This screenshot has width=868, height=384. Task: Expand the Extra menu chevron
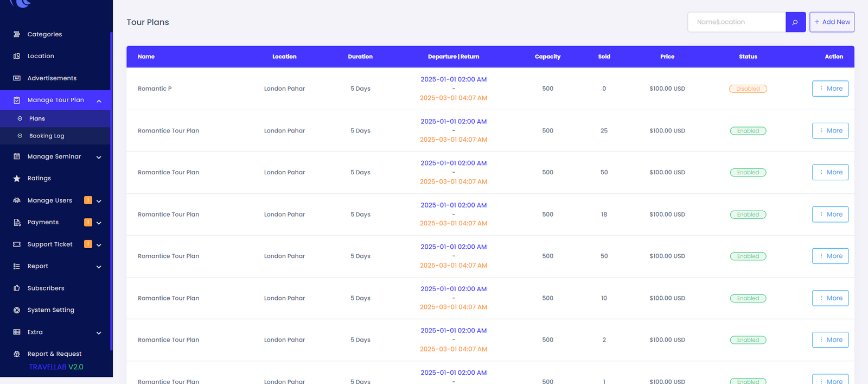(99, 332)
